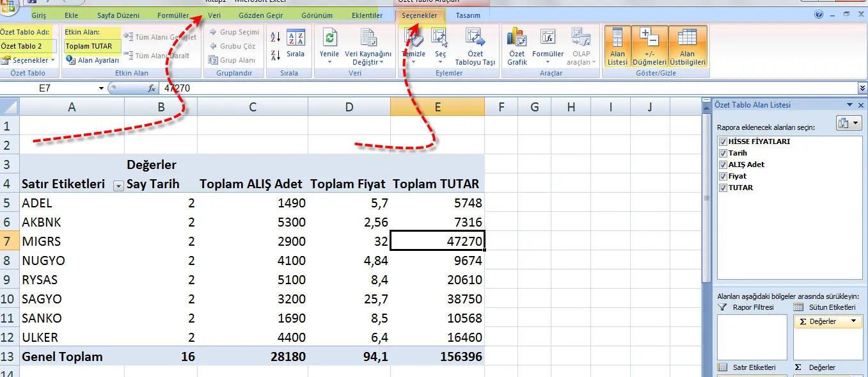Uncheck the Tarih field checkbox

(x=723, y=153)
